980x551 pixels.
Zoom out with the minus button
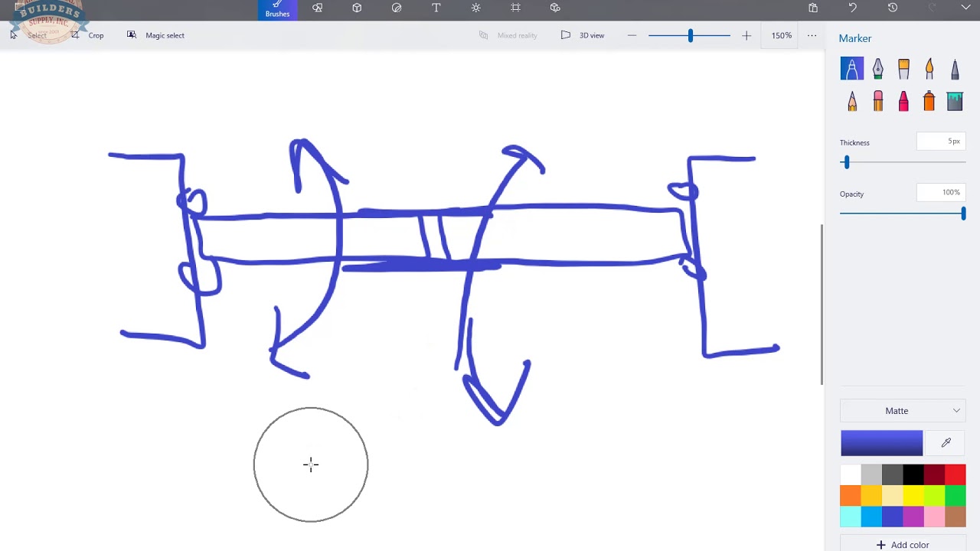(x=632, y=35)
